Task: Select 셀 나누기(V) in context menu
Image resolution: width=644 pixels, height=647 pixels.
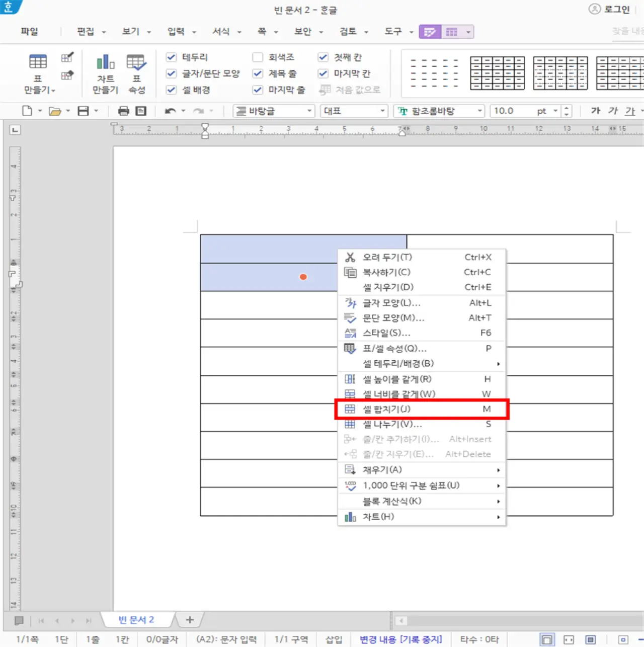Action: point(422,424)
